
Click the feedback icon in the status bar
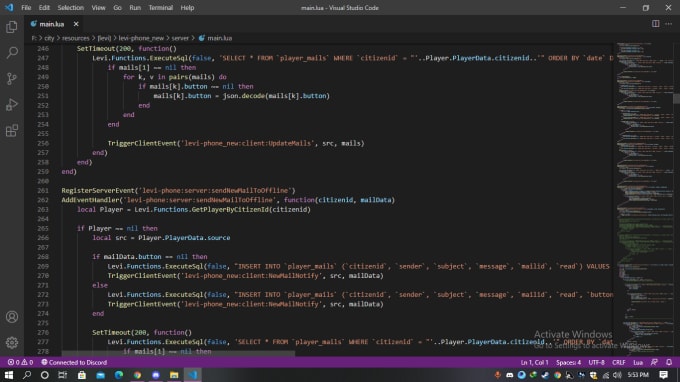tap(654, 362)
